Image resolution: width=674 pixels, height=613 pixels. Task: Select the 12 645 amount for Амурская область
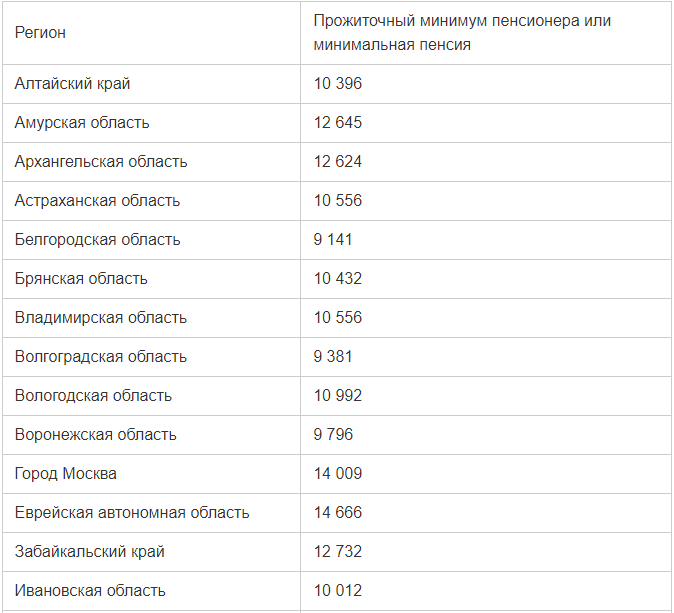[x=338, y=123]
